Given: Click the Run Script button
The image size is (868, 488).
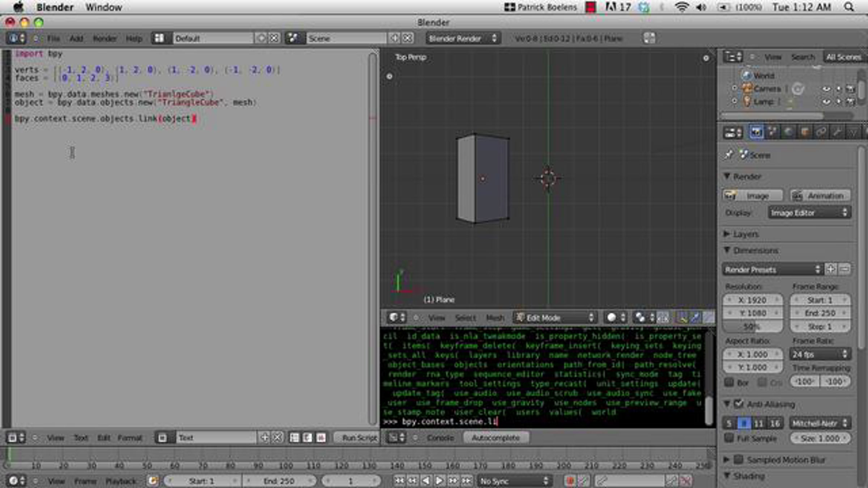Looking at the screenshot, I should (x=357, y=438).
